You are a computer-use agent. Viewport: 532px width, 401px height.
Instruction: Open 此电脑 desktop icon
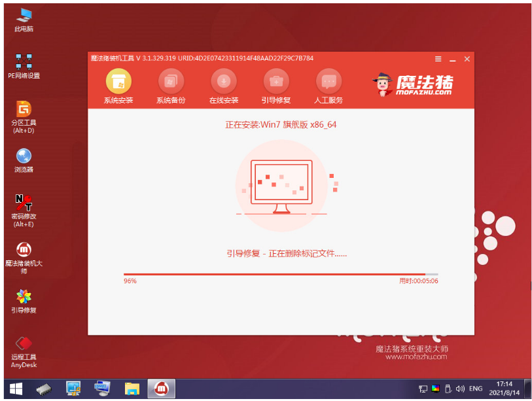click(24, 20)
